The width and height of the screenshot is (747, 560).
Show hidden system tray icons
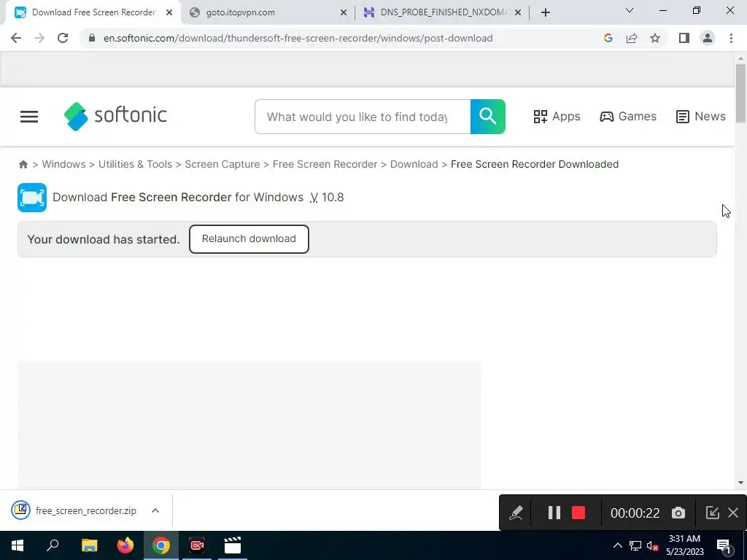pyautogui.click(x=617, y=545)
